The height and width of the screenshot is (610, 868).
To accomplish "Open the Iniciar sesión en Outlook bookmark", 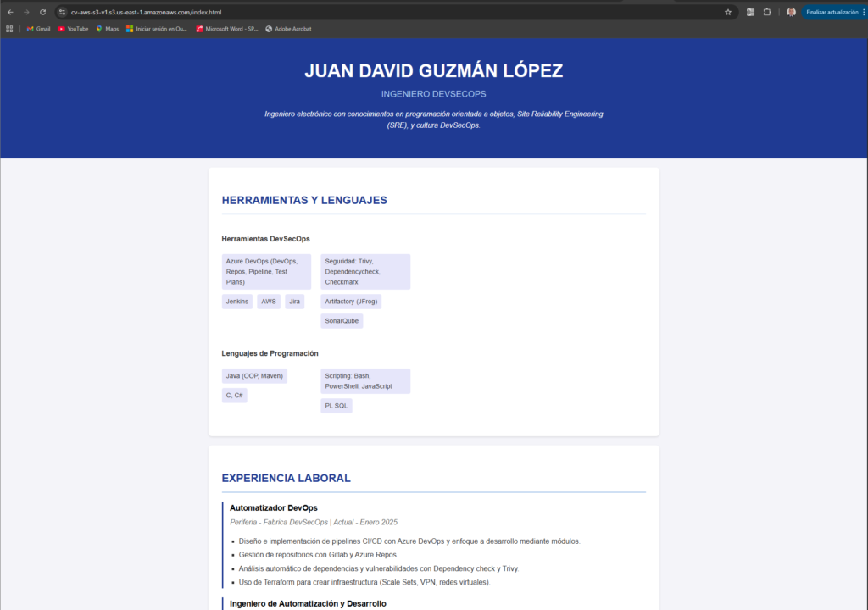I will click(157, 29).
